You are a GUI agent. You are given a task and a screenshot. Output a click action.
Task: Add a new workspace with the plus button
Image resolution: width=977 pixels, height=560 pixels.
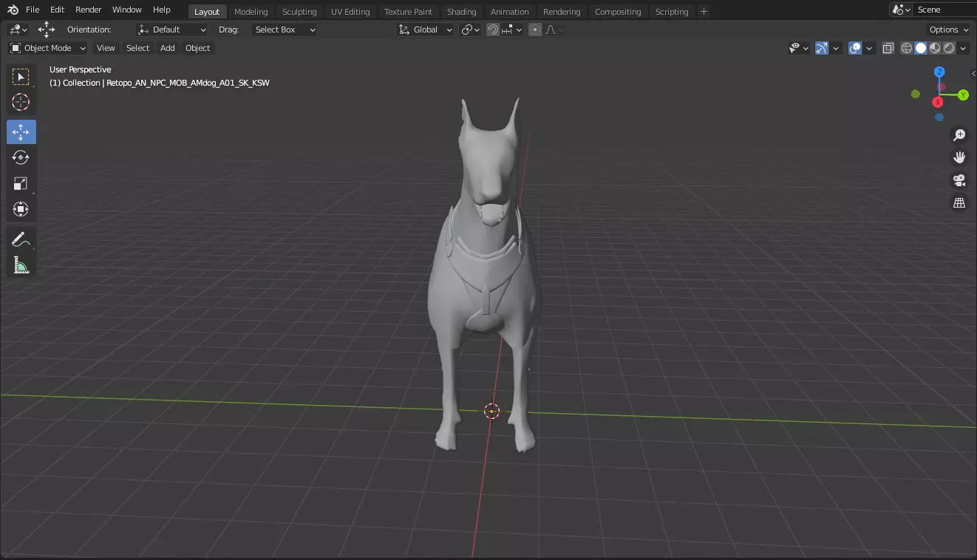click(x=704, y=11)
